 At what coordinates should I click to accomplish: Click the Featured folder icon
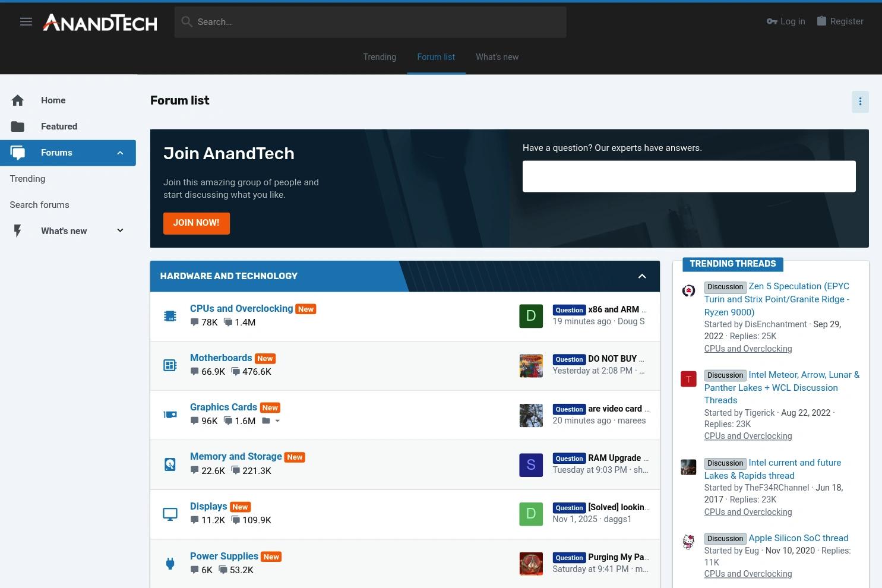(18, 127)
